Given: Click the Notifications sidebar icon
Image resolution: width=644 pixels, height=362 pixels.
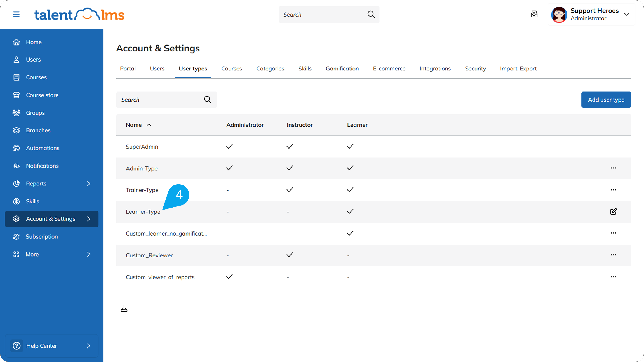Looking at the screenshot, I should pyautogui.click(x=16, y=166).
